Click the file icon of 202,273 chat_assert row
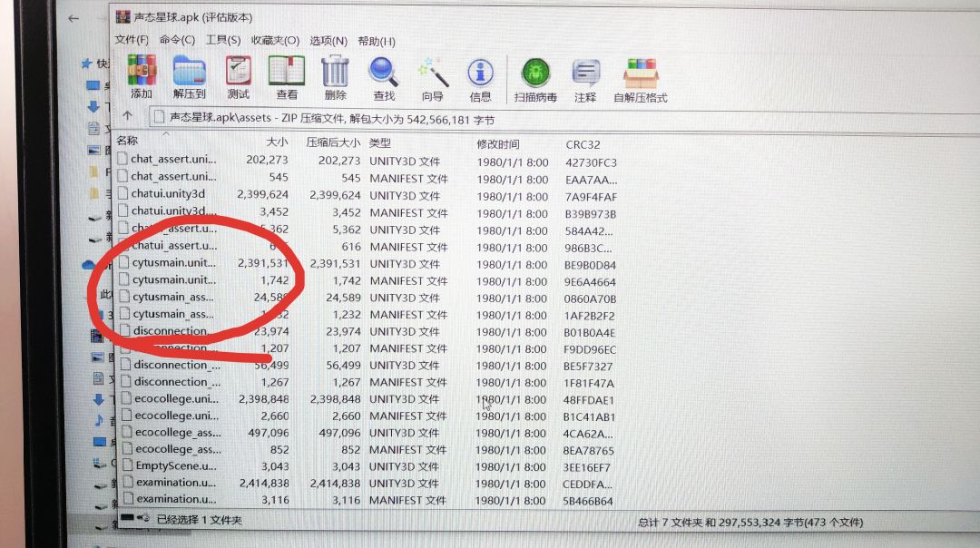This screenshot has width=980, height=548. pos(122,159)
